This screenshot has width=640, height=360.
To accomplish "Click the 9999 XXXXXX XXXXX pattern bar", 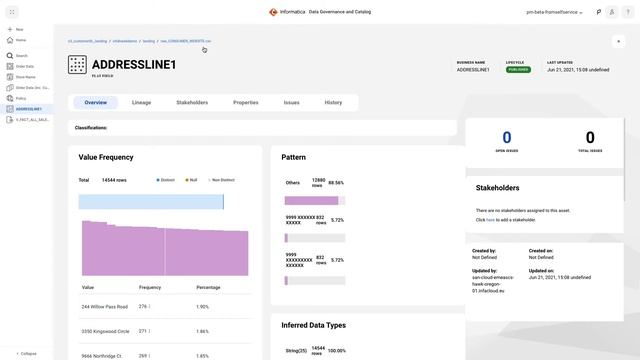I will tap(315, 238).
